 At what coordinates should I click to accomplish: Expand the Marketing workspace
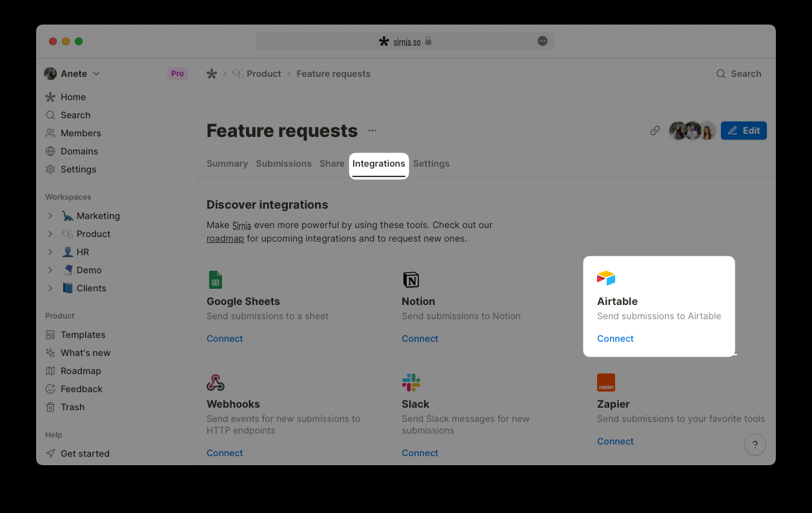(x=50, y=216)
